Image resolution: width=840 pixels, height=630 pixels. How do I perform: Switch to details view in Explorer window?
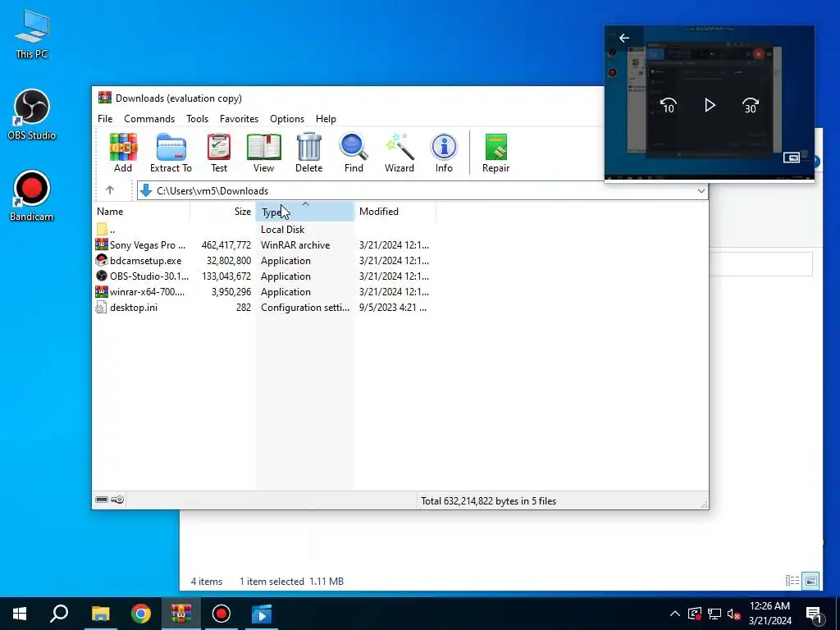(x=792, y=581)
